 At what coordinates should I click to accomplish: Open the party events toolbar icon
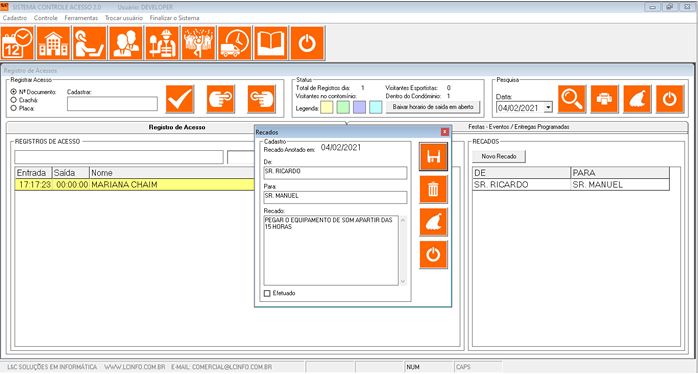[199, 43]
